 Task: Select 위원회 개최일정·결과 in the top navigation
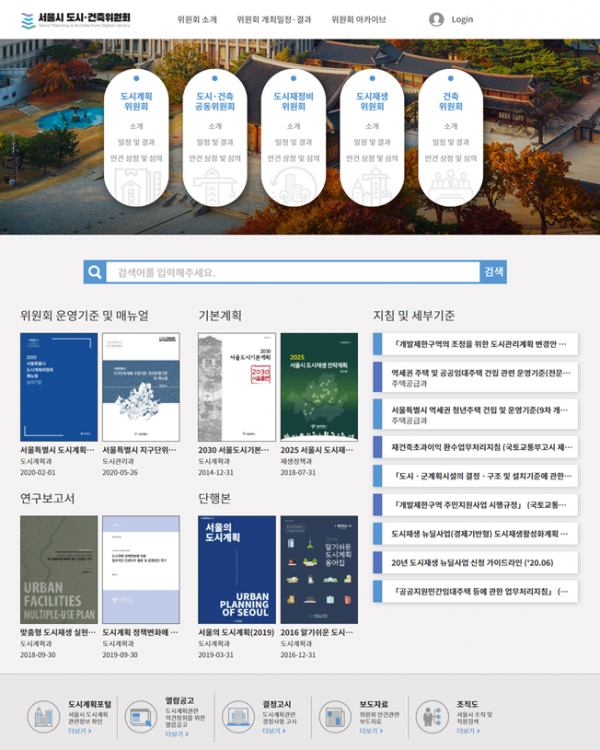point(274,19)
